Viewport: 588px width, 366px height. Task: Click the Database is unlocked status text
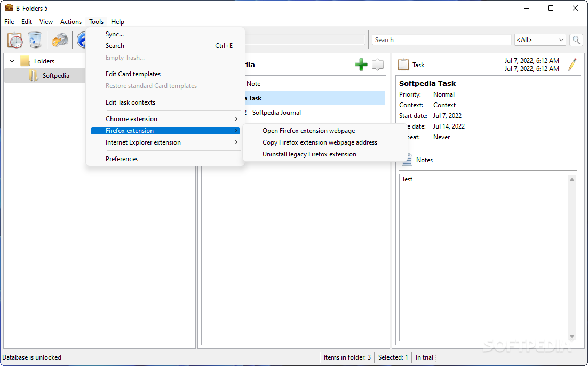pos(31,357)
